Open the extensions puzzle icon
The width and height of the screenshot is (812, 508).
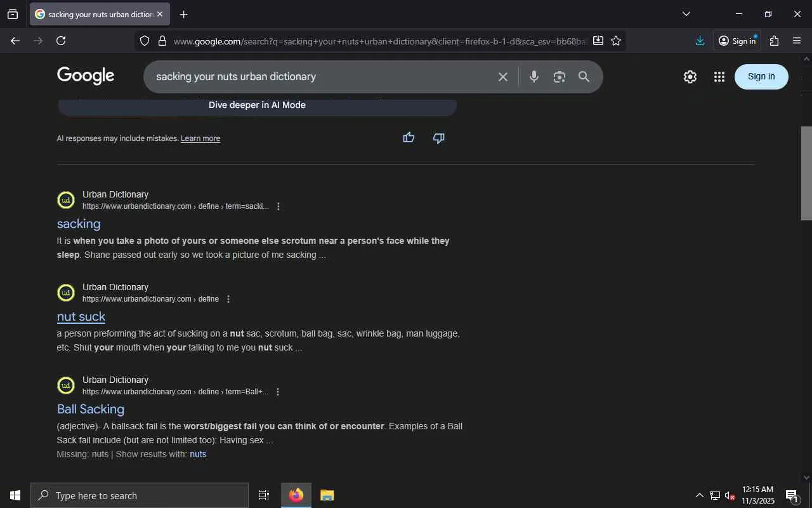pos(774,41)
